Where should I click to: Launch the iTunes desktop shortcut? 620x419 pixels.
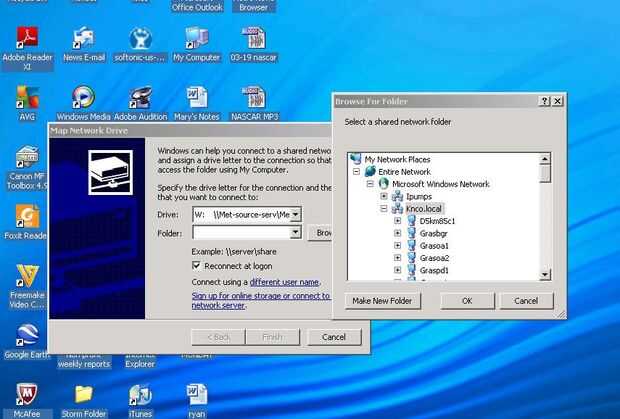click(x=140, y=394)
